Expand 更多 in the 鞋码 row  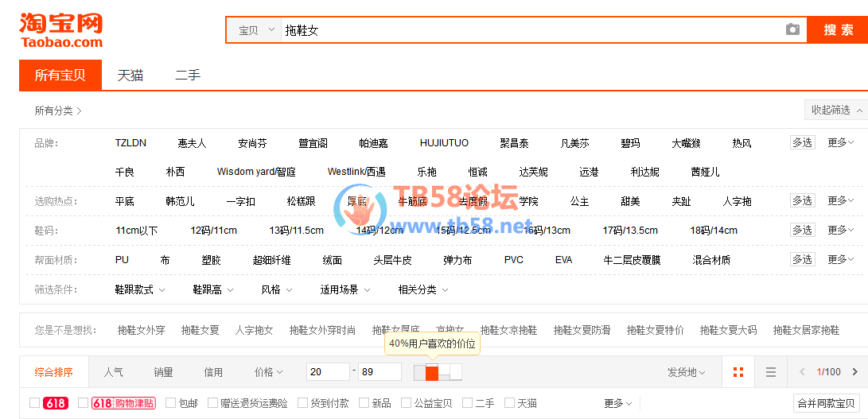(841, 230)
